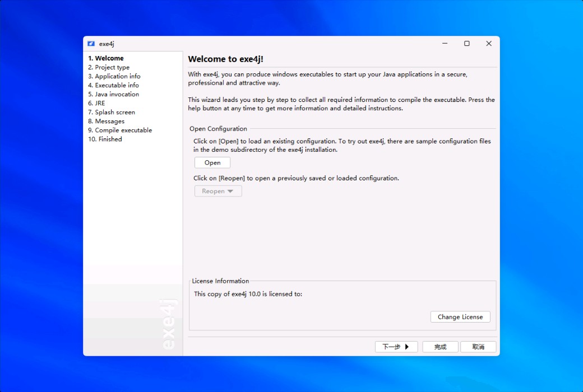
Task: Click the 'License Information' section label
Action: click(220, 281)
